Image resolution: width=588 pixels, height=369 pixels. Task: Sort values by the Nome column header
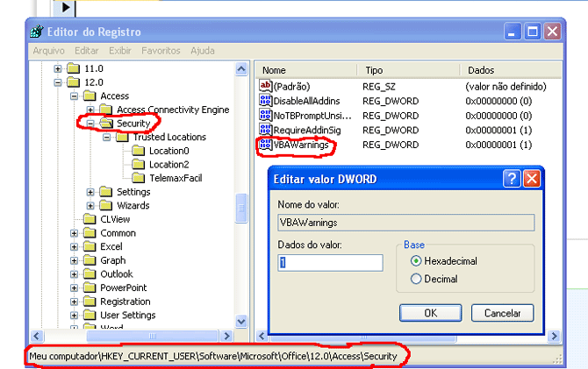[x=306, y=70]
